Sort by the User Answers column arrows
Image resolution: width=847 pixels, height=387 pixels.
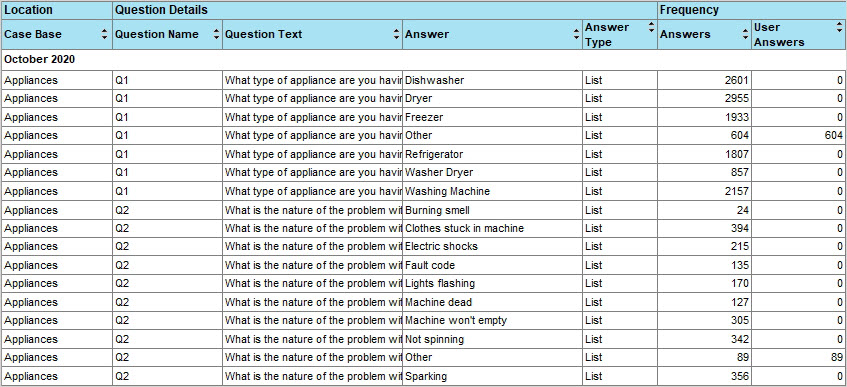point(840,27)
